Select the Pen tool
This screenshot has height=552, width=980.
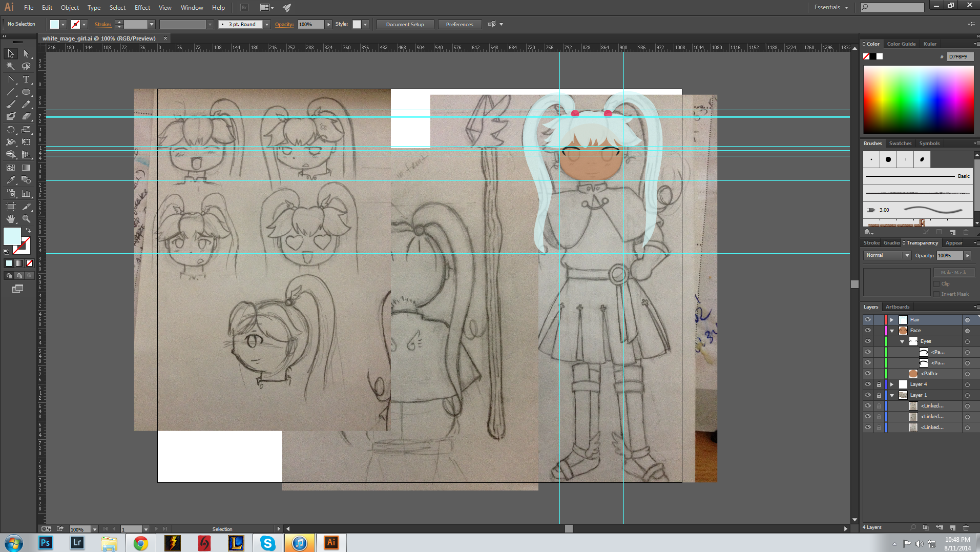(x=11, y=79)
